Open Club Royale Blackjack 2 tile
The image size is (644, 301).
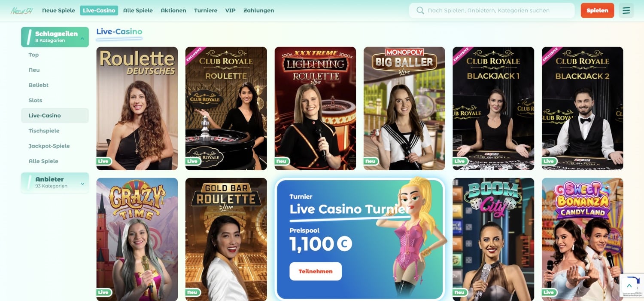pyautogui.click(x=582, y=108)
